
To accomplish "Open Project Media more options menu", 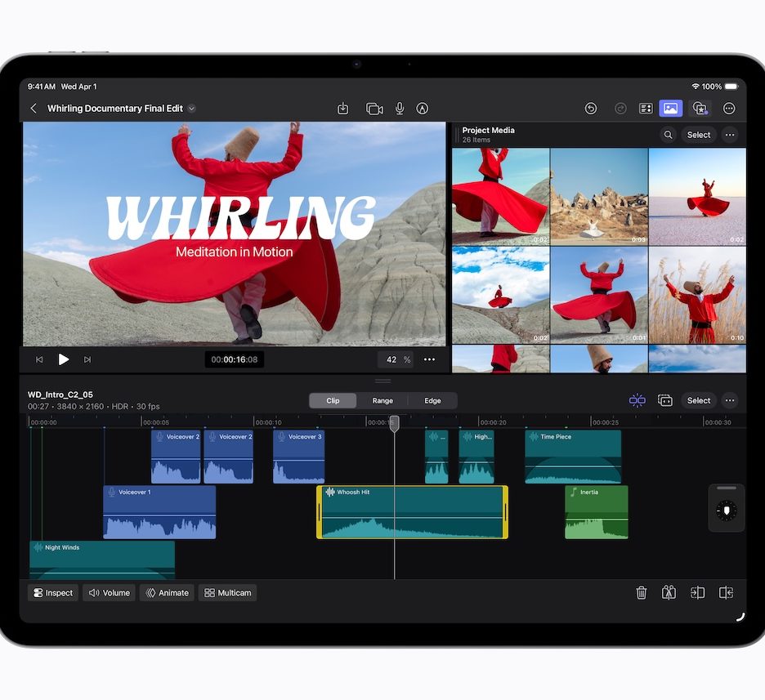I will point(730,135).
